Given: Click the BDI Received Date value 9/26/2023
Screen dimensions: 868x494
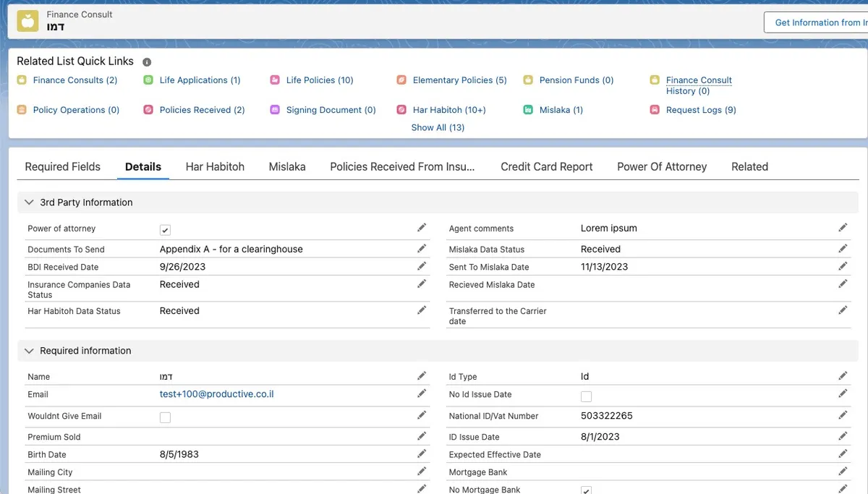Looking at the screenshot, I should pos(183,267).
